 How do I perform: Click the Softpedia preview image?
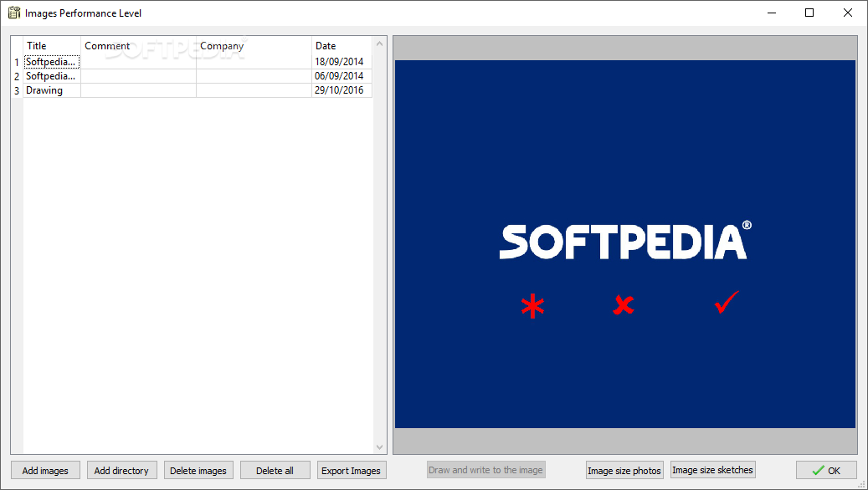[625, 244]
